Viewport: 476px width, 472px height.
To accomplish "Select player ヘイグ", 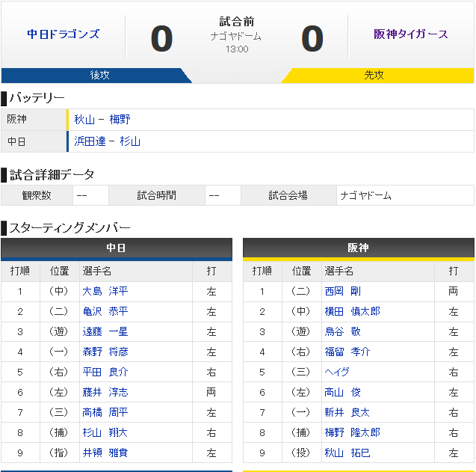I will (337, 372).
